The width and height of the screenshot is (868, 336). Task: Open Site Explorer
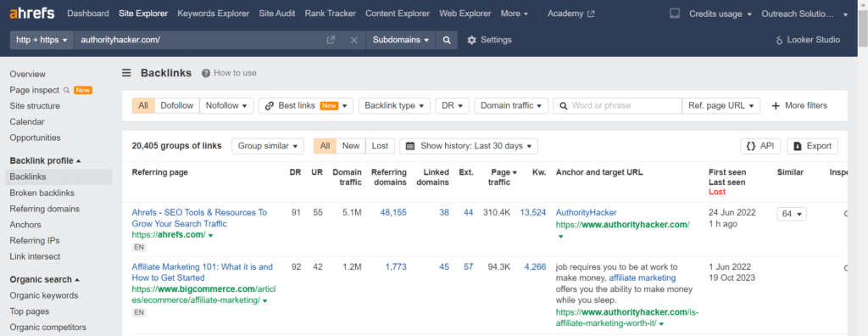(x=143, y=14)
